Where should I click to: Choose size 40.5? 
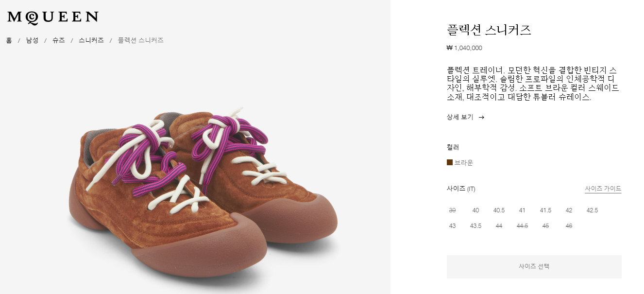[499, 210]
